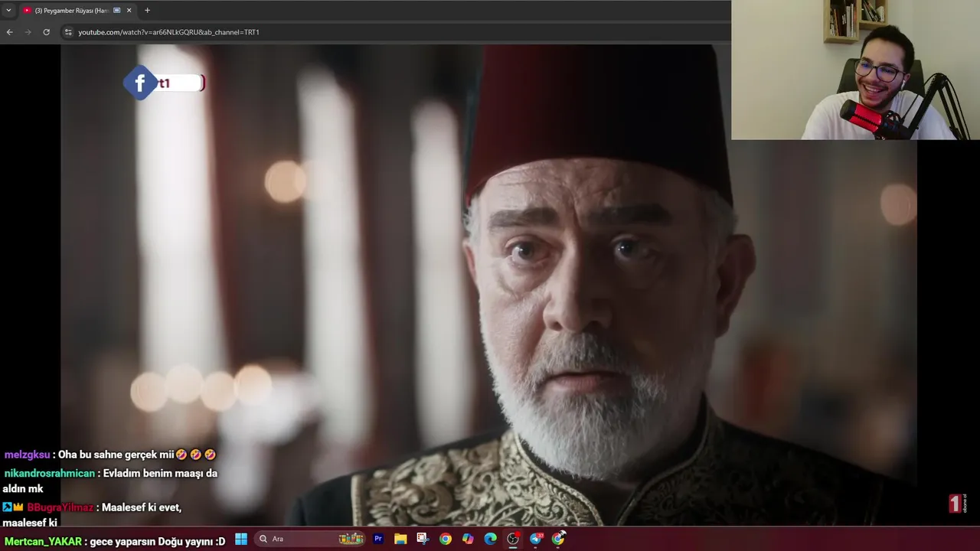Viewport: 980px width, 551px height.
Task: Switch to OBS Studio in the taskbar
Action: coord(513,539)
